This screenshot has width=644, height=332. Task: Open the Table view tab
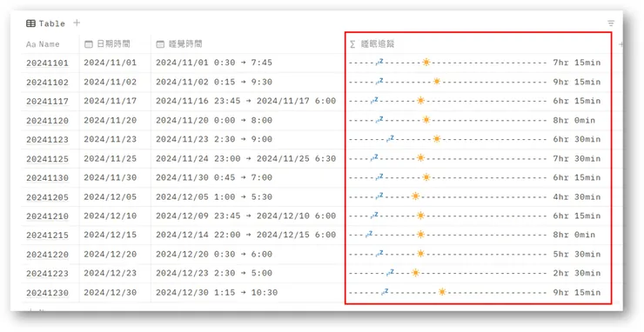click(45, 23)
